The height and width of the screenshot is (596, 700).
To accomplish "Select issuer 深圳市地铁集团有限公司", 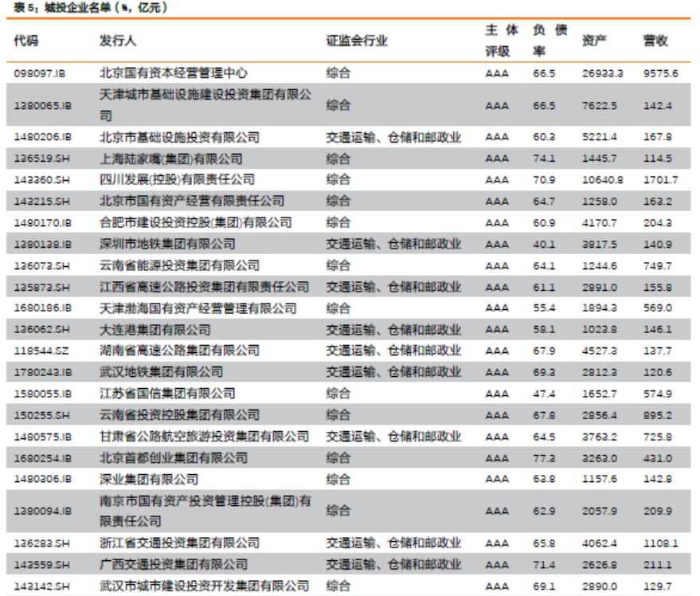I will coord(167,244).
